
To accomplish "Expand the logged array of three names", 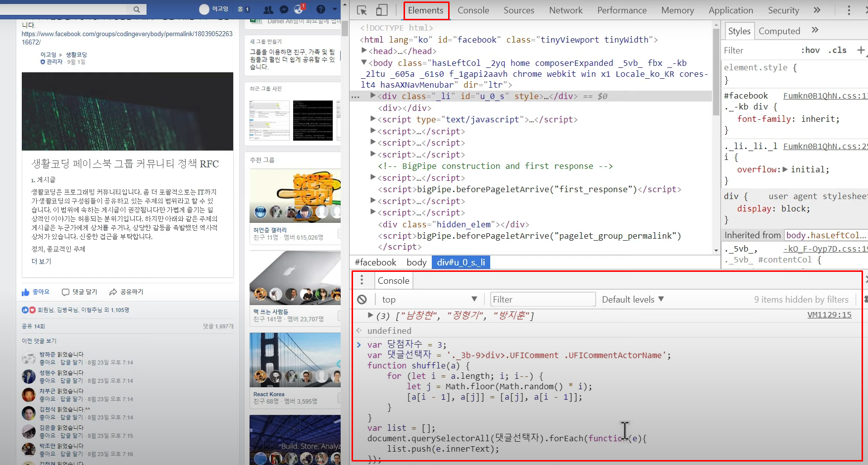I will point(370,315).
